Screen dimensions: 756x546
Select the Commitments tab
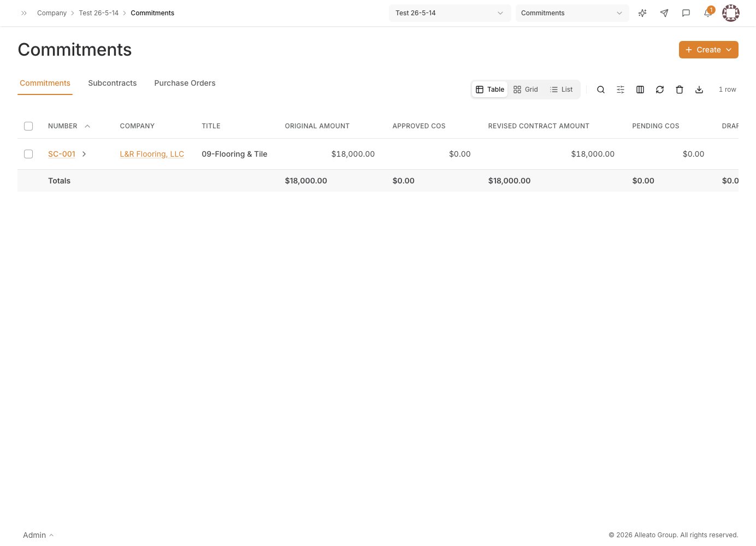click(45, 83)
